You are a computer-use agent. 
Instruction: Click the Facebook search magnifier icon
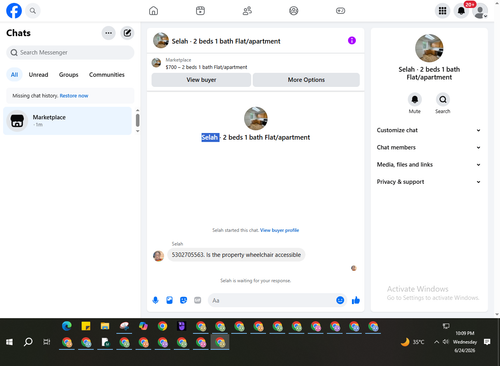point(33,11)
